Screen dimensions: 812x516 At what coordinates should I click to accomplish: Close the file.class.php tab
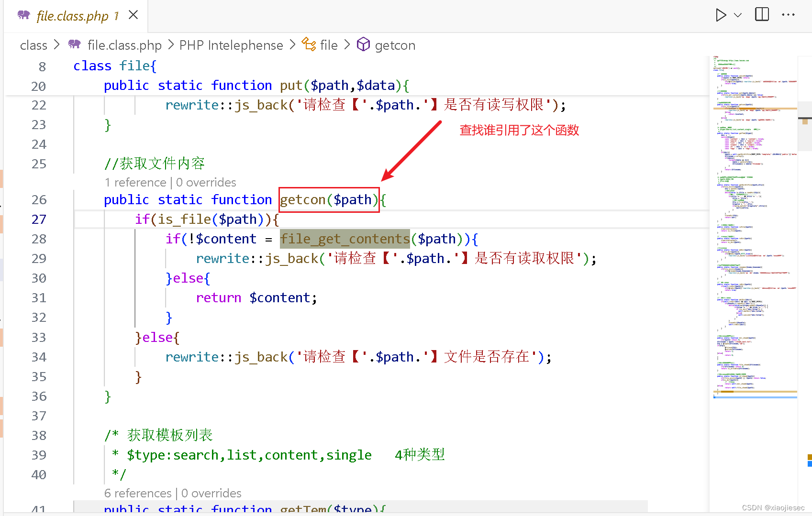[133, 15]
